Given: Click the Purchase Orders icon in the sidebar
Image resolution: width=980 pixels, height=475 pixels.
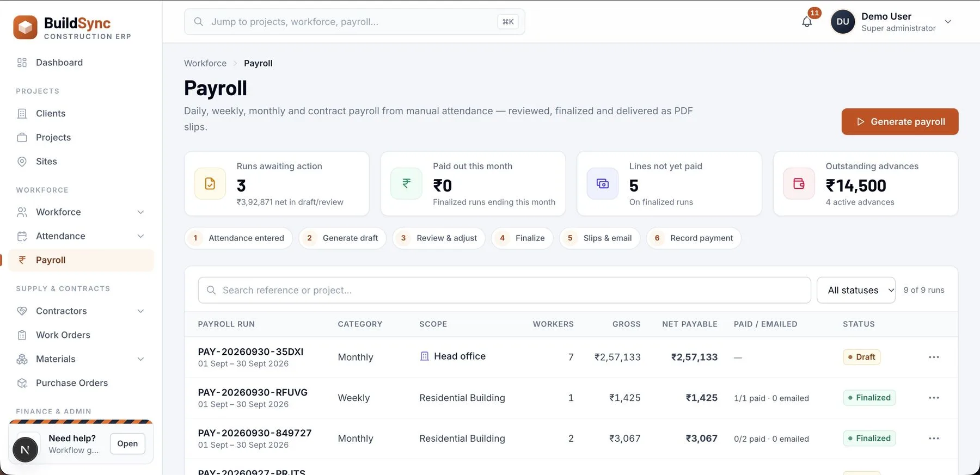Looking at the screenshot, I should pos(22,383).
